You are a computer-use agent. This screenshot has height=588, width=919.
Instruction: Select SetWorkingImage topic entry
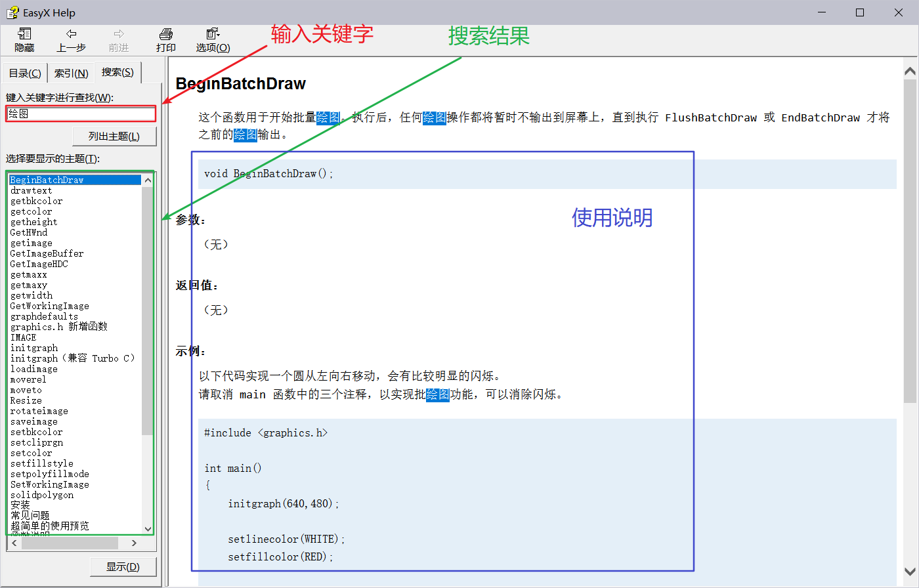49,484
